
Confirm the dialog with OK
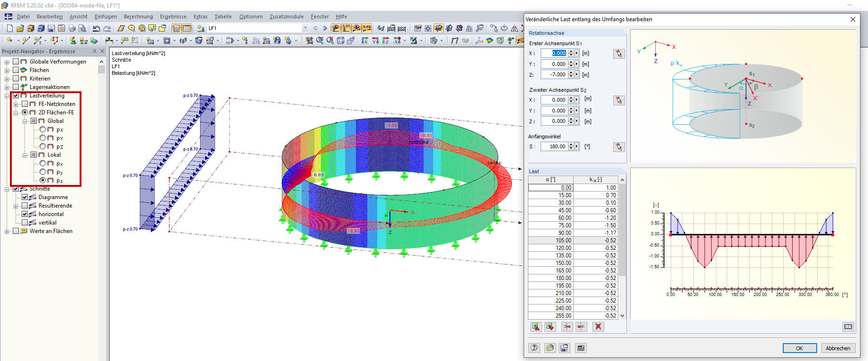[800, 348]
